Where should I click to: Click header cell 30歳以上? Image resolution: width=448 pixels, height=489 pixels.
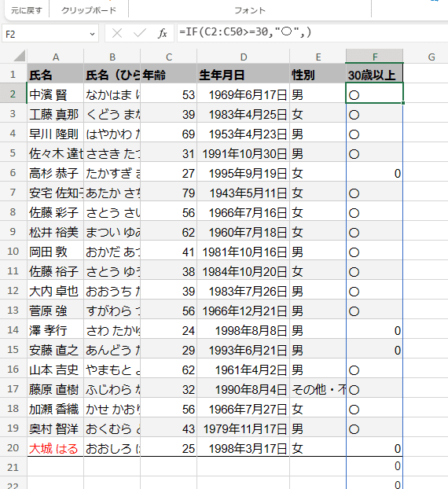(x=374, y=74)
